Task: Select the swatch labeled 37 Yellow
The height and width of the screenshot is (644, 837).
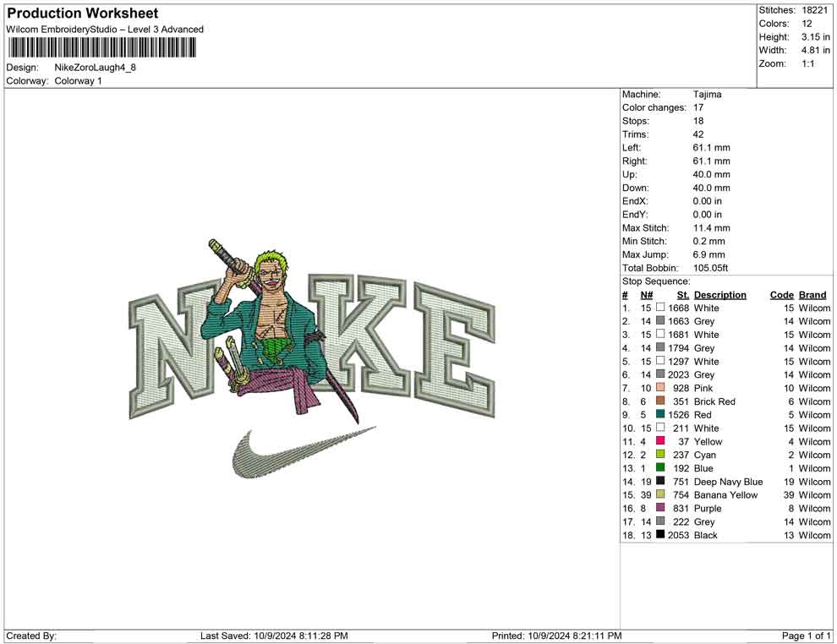Action: 660,440
